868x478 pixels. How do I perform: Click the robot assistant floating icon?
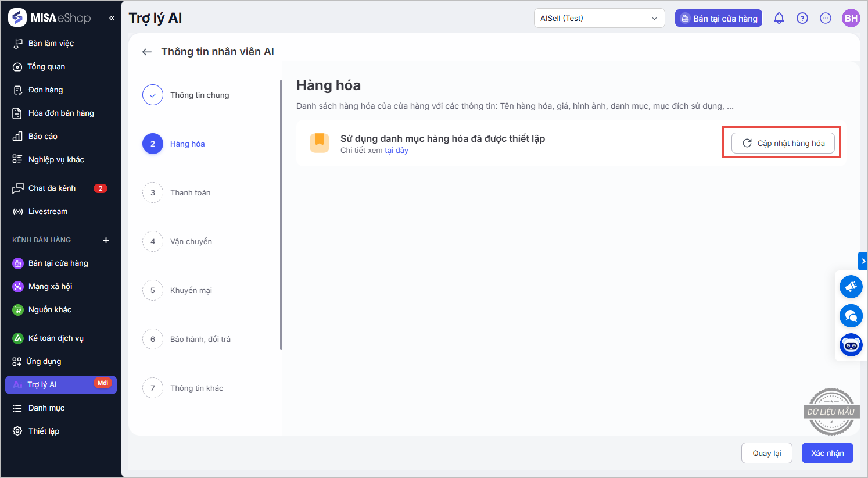pyautogui.click(x=851, y=345)
